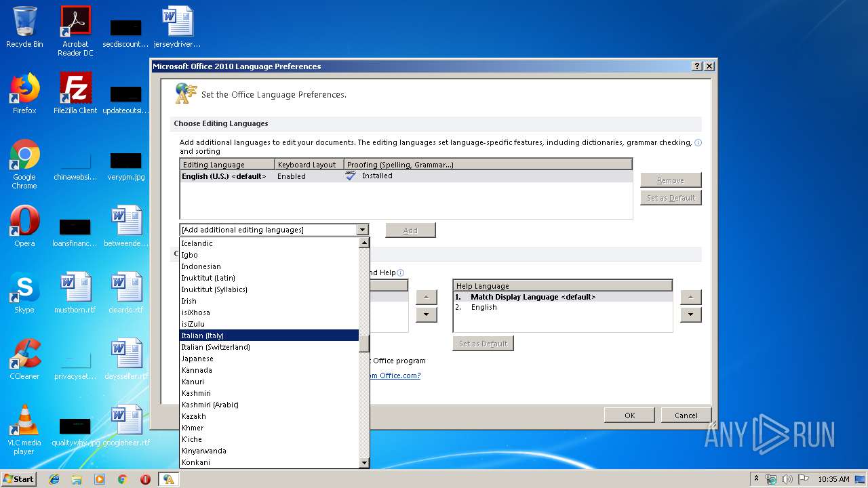Screen dimensions: 868x488
Task: Move help language up with arrow
Action: pos(690,298)
